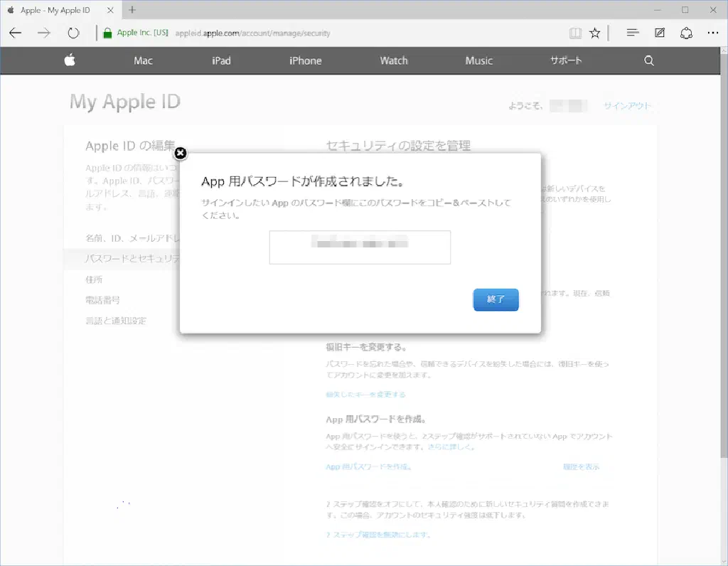Open Reading view book icon
This screenshot has width=728, height=566.
click(575, 33)
